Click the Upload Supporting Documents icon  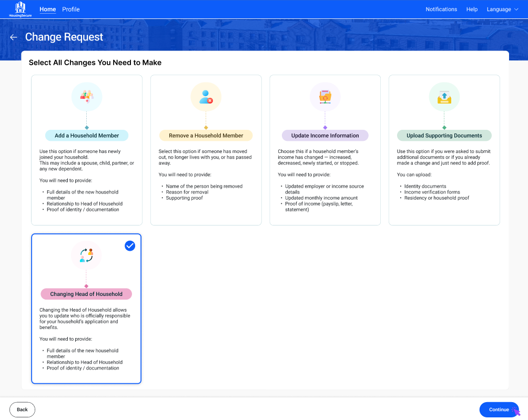(444, 97)
